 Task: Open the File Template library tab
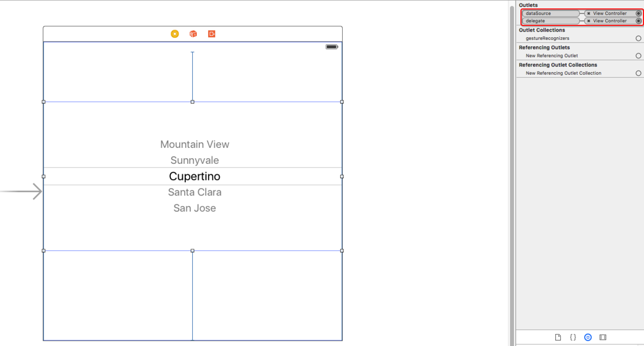558,337
